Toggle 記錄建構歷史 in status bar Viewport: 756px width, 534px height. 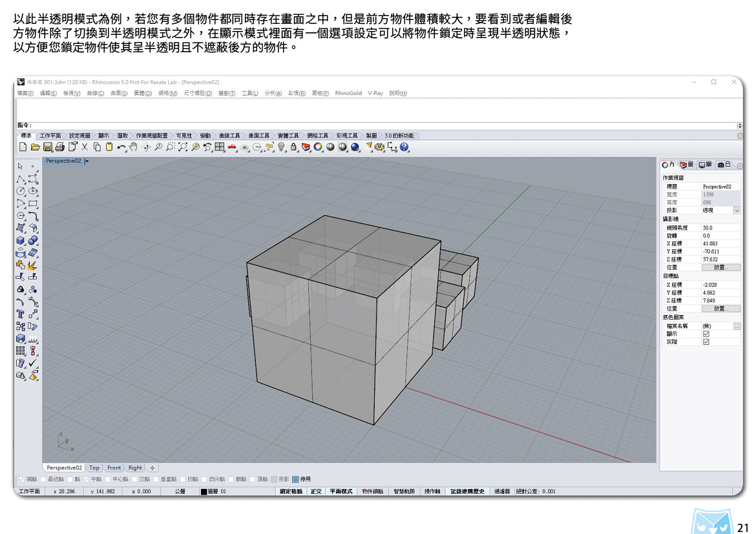click(467, 491)
